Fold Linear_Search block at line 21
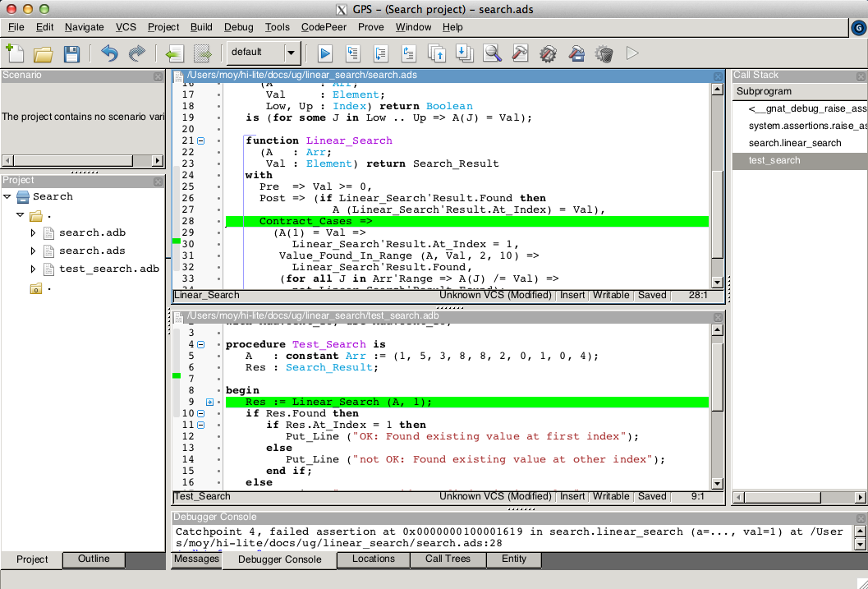 pyautogui.click(x=201, y=141)
